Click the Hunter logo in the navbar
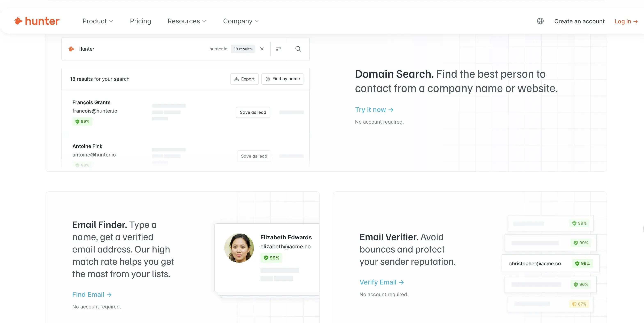 (x=37, y=21)
